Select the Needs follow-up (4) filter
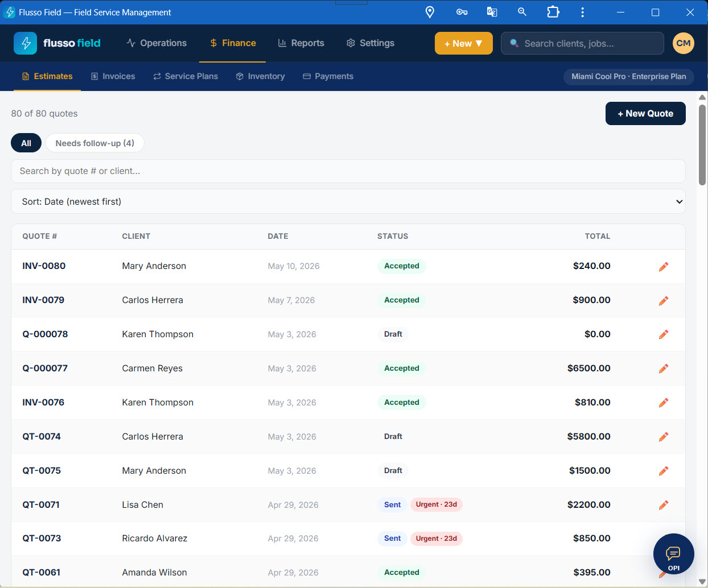The image size is (708, 588). [x=95, y=143]
